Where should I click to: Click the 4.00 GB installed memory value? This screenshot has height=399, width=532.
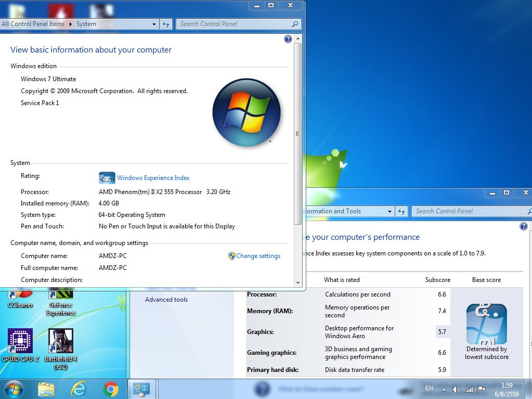pos(109,203)
